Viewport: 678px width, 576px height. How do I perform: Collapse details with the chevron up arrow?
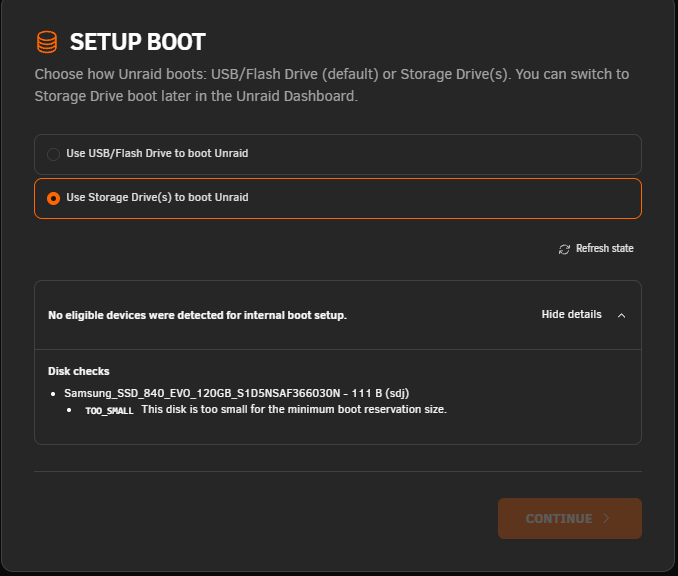click(x=621, y=315)
